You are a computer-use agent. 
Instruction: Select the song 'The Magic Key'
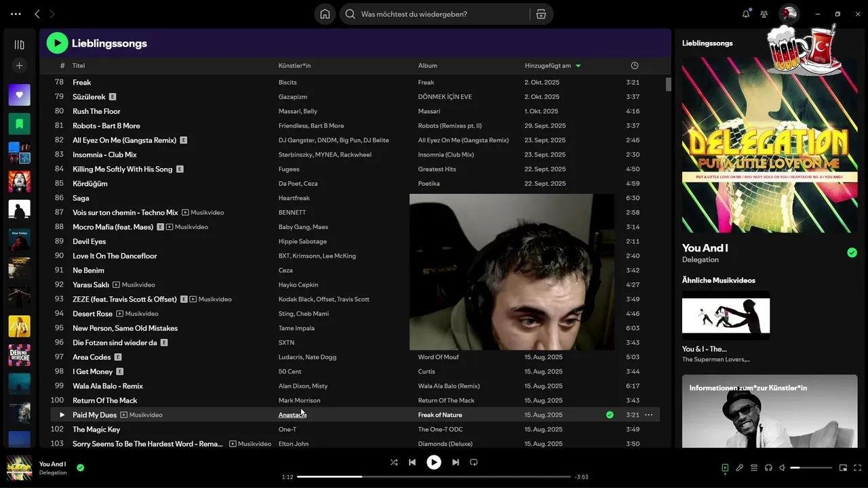pos(96,430)
